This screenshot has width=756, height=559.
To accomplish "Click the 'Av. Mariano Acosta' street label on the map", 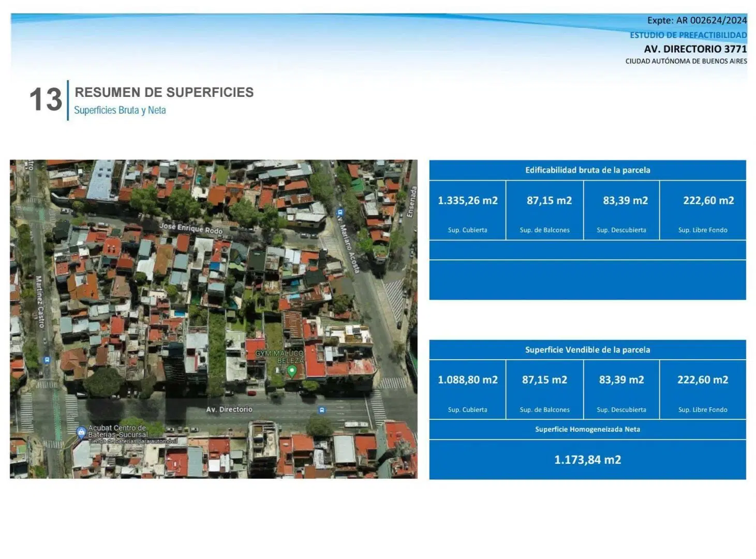I will [348, 245].
